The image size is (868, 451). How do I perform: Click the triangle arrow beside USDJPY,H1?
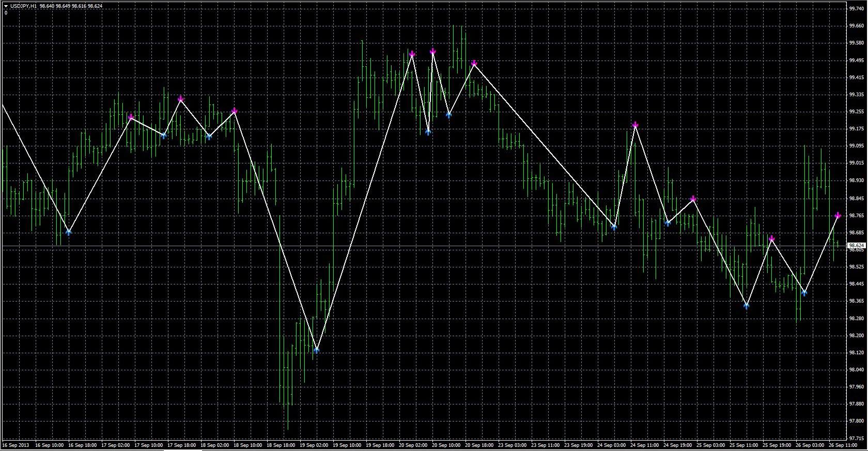coord(5,6)
